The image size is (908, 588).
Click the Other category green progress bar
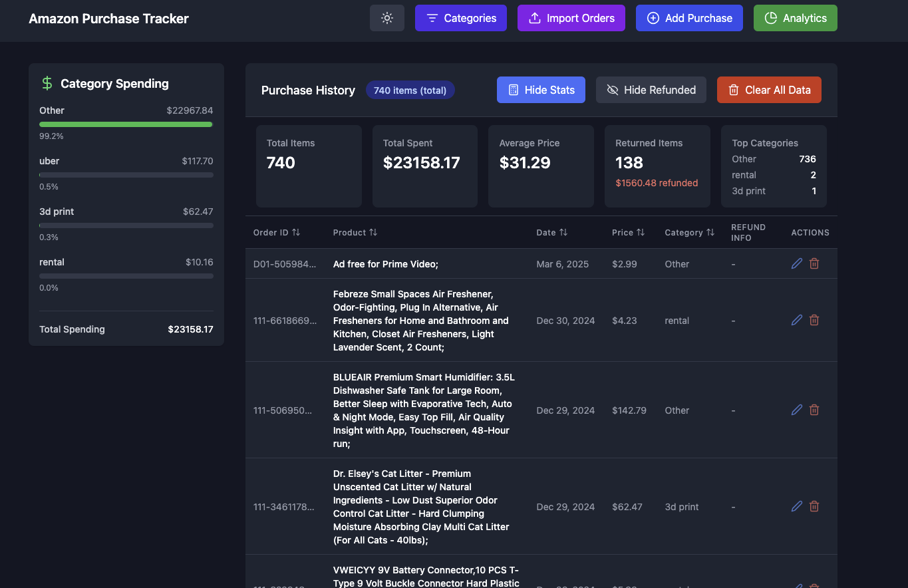point(126,124)
